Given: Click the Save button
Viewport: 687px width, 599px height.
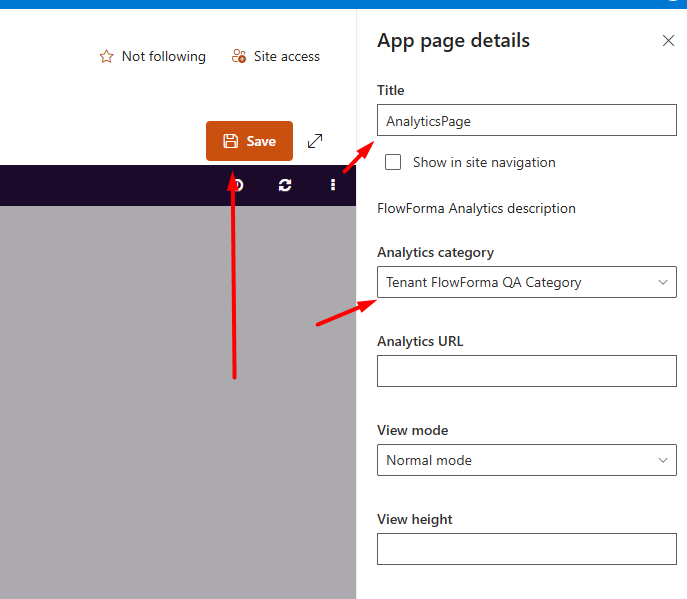Looking at the screenshot, I should 249,141.
